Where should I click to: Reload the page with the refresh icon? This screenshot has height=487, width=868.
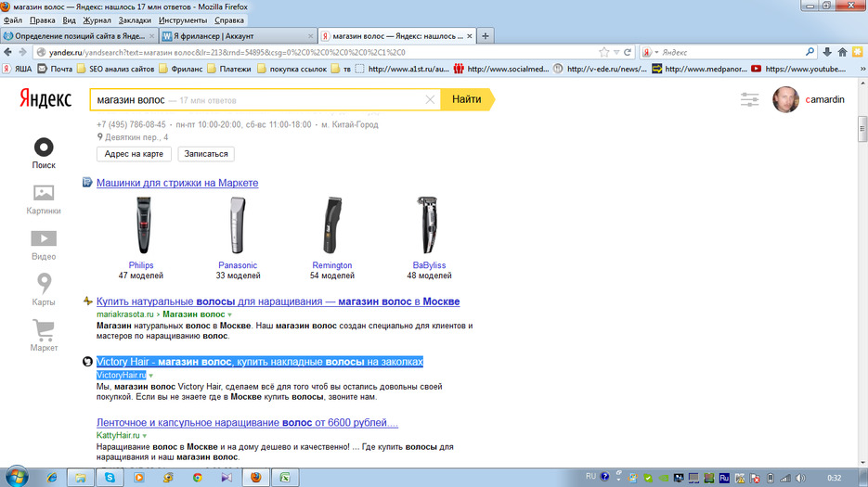pyautogui.click(x=628, y=52)
